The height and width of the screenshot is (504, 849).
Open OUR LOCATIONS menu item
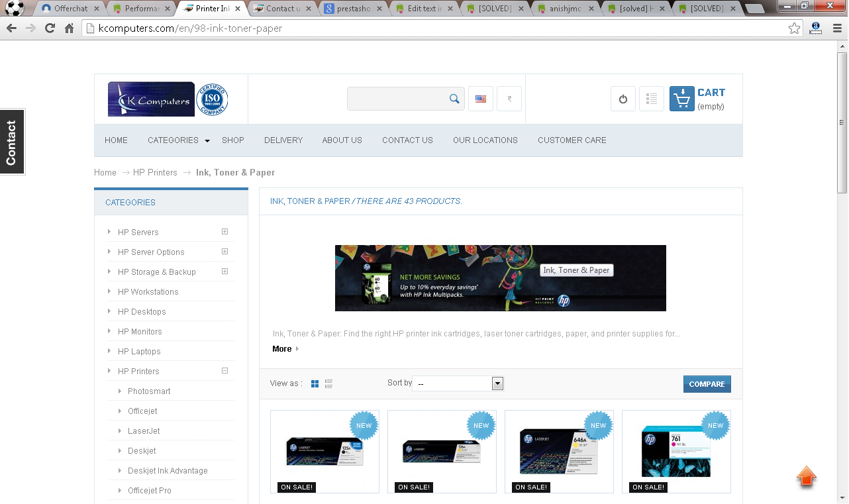tap(485, 140)
